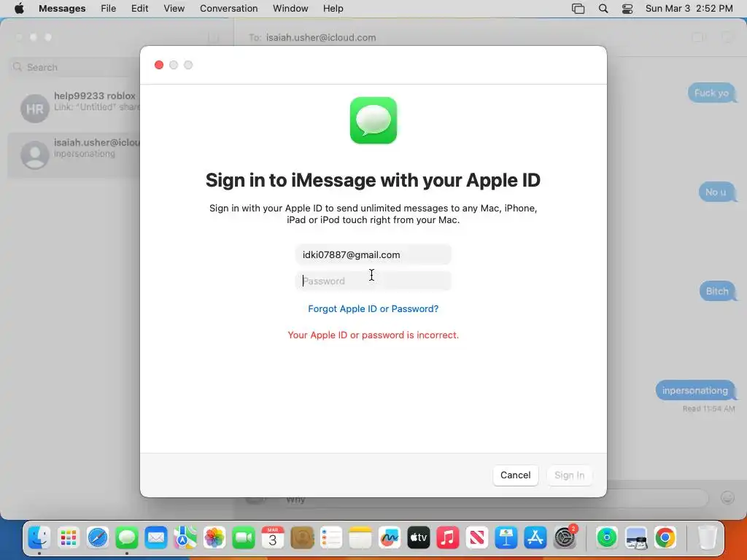
Task: Launch Music from the dock
Action: tap(448, 538)
